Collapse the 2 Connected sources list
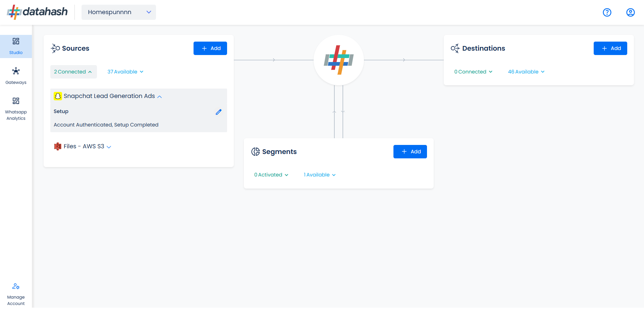Image resolution: width=644 pixels, height=310 pixels. 73,72
